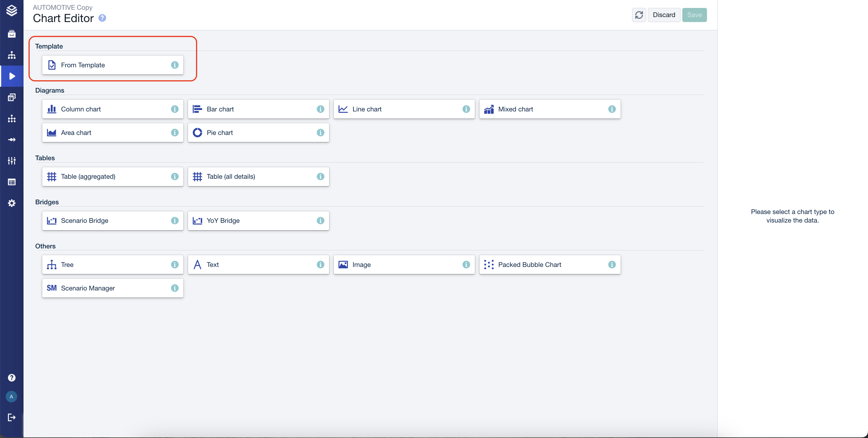The height and width of the screenshot is (438, 868).
Task: Click the refresh icon next to Discard
Action: [639, 15]
